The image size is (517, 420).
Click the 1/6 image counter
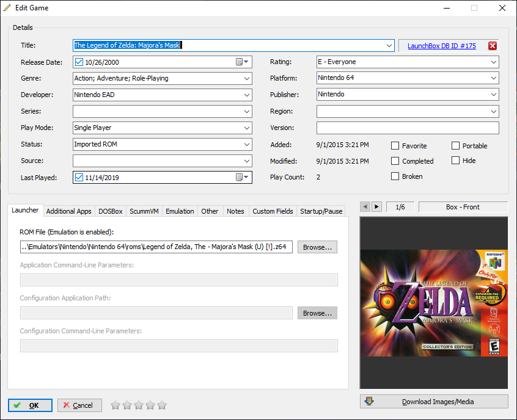tap(400, 207)
